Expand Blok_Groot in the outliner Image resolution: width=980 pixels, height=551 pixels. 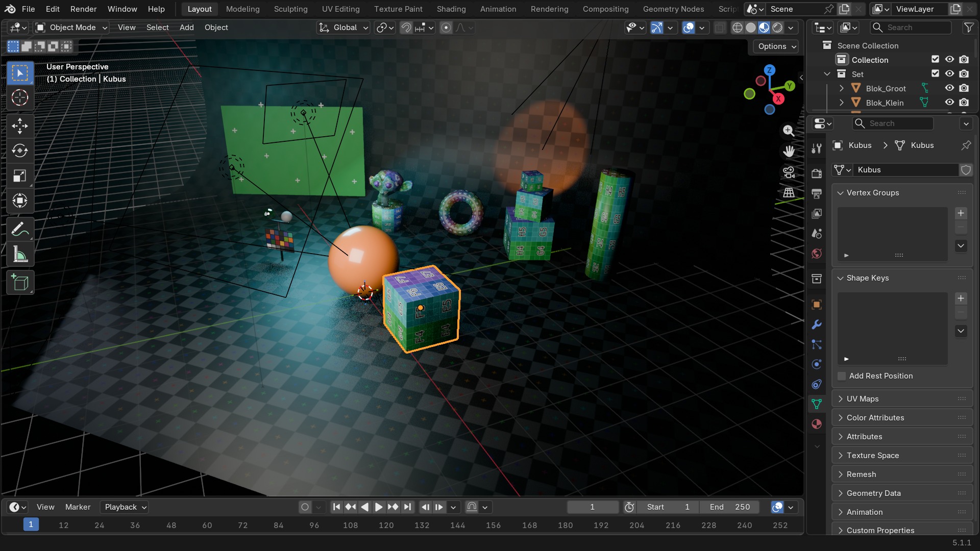click(841, 88)
